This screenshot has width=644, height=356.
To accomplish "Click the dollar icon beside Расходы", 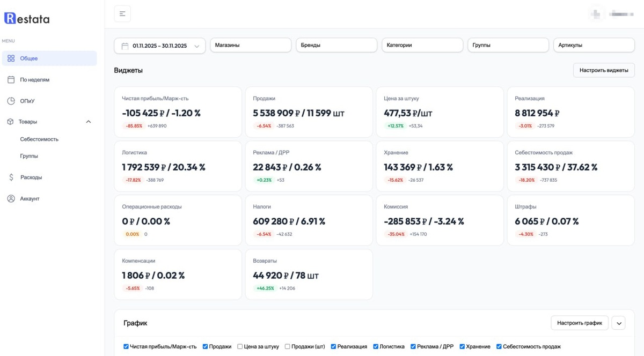I will click(11, 177).
